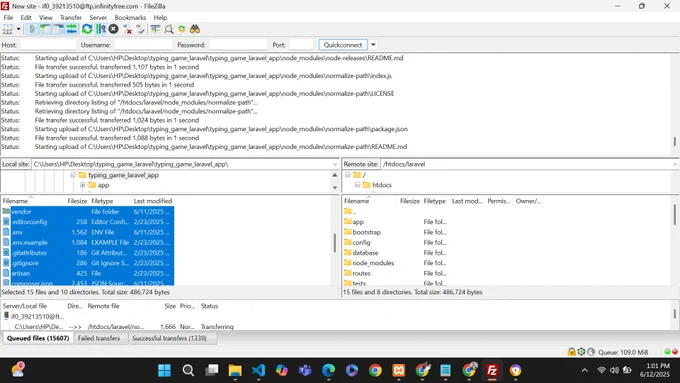Sort remote list by Permissions column
This screenshot has width=680, height=383.
(x=499, y=201)
